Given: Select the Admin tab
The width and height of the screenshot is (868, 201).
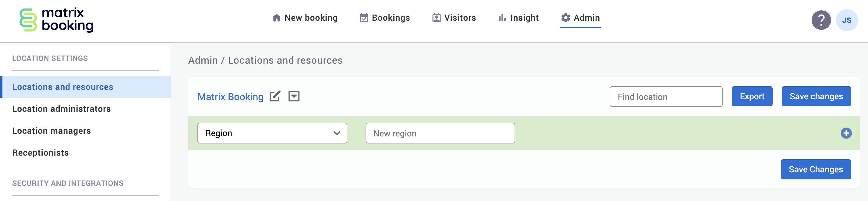Looking at the screenshot, I should tap(580, 18).
